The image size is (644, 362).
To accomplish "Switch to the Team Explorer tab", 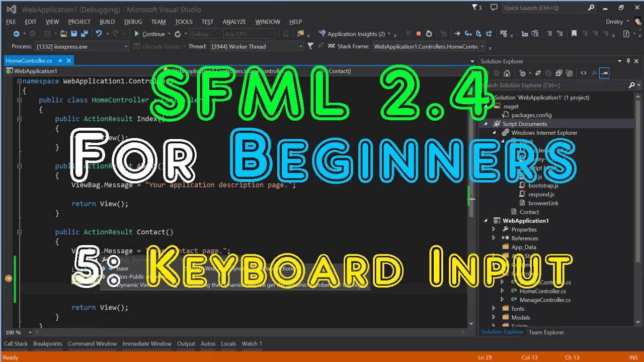I will [x=546, y=332].
